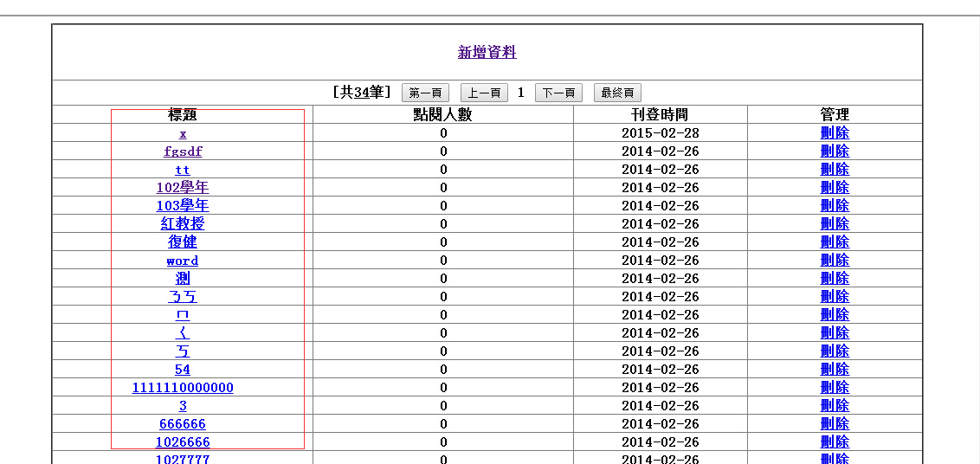
Task: Delete the row titled x
Action: [835, 133]
